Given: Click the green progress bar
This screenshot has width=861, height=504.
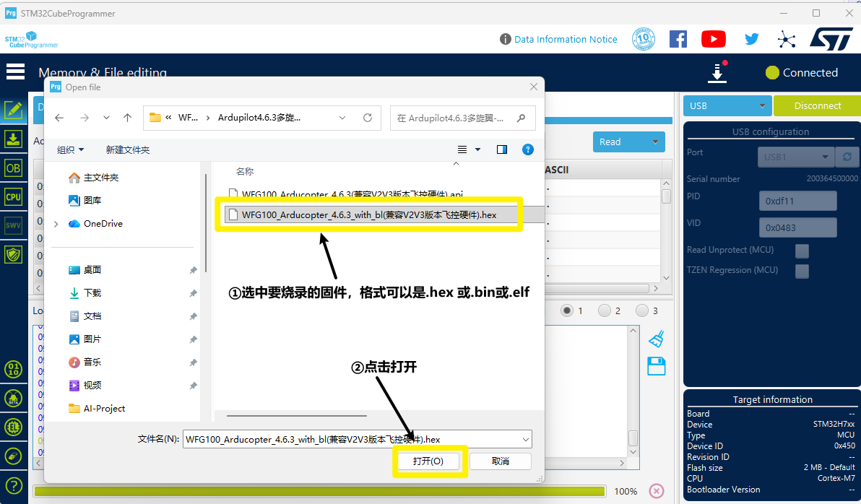Looking at the screenshot, I should pyautogui.click(x=319, y=491).
